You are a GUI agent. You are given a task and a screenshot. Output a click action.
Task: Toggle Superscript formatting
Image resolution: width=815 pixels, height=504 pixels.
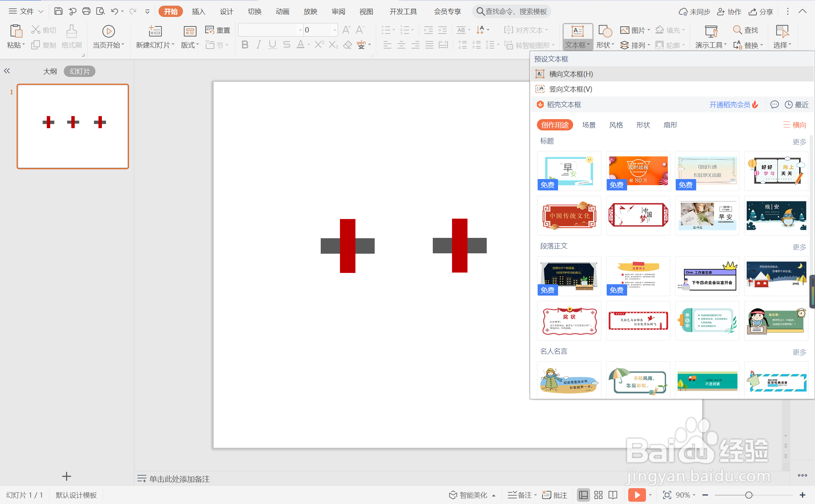(x=319, y=45)
